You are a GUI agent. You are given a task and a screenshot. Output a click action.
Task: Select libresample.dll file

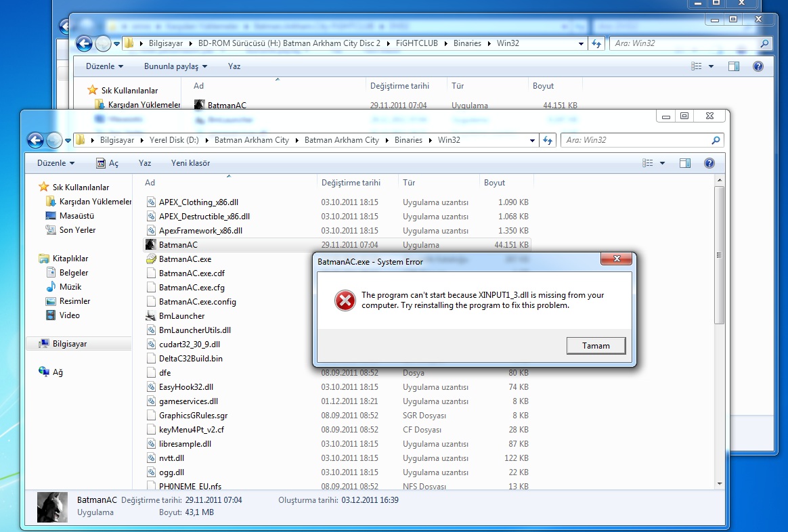click(x=185, y=444)
